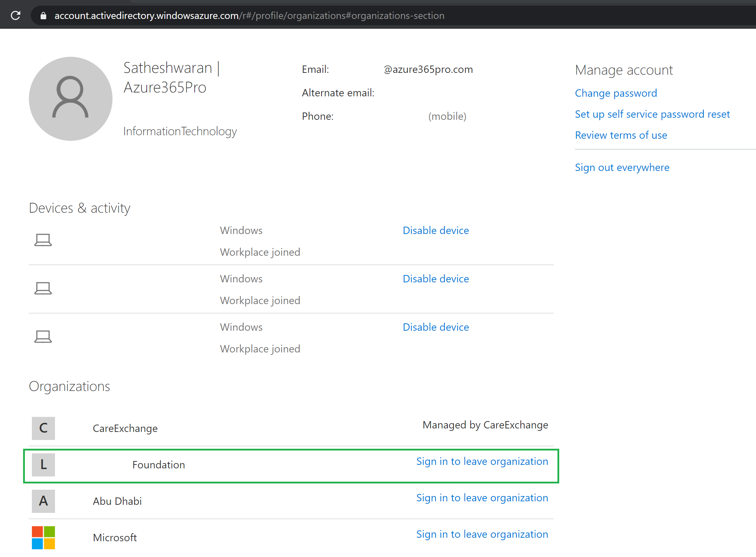
Task: Click the 'Devices & activity' heading
Action: (x=79, y=208)
